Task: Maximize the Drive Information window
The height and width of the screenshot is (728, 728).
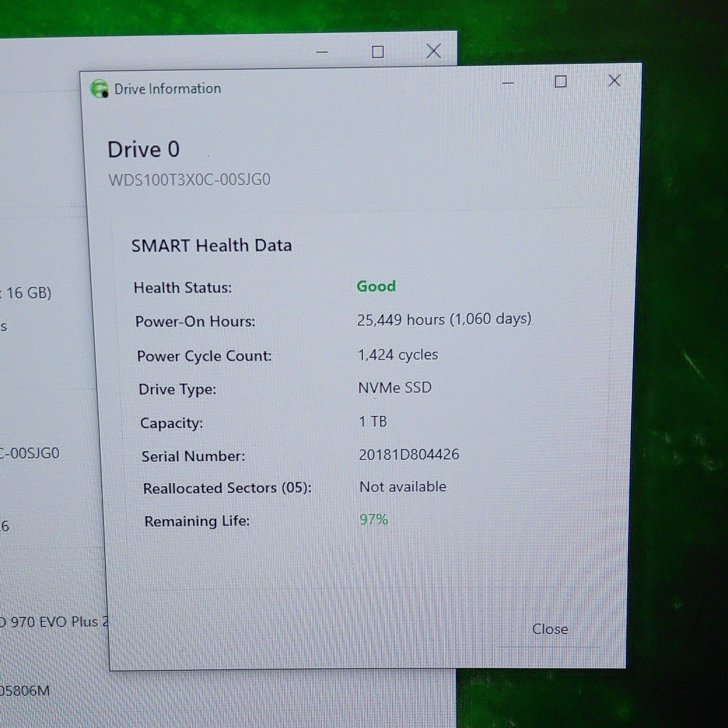Action: (561, 82)
